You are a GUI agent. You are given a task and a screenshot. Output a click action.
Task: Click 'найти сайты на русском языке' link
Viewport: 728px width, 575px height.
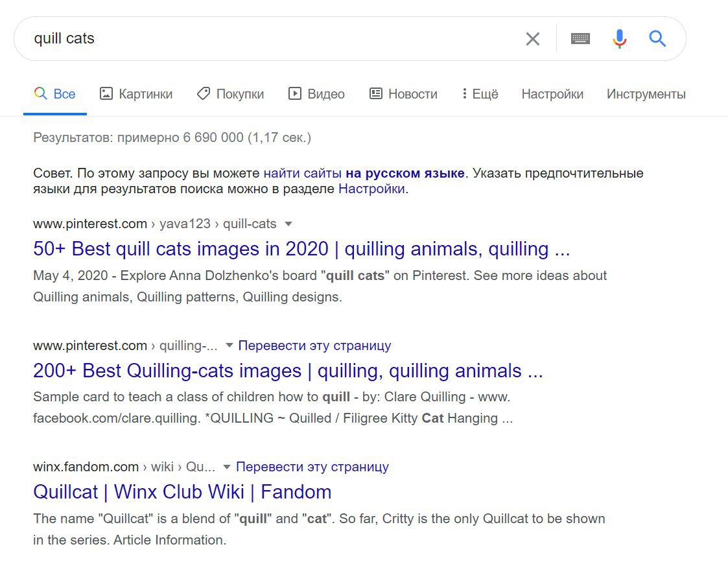coord(364,174)
